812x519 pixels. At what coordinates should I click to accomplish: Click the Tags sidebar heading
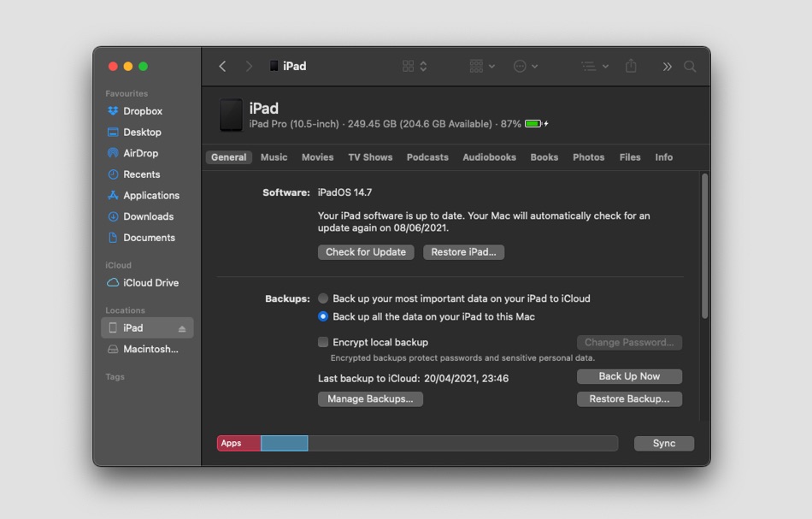point(115,376)
